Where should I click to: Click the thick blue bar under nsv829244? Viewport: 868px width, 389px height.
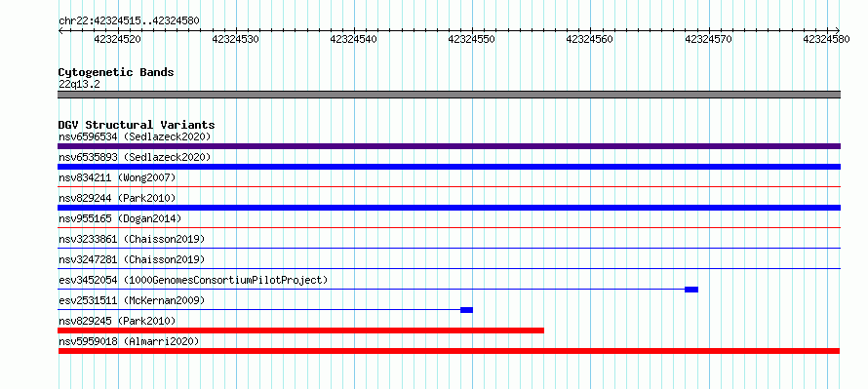[449, 208]
